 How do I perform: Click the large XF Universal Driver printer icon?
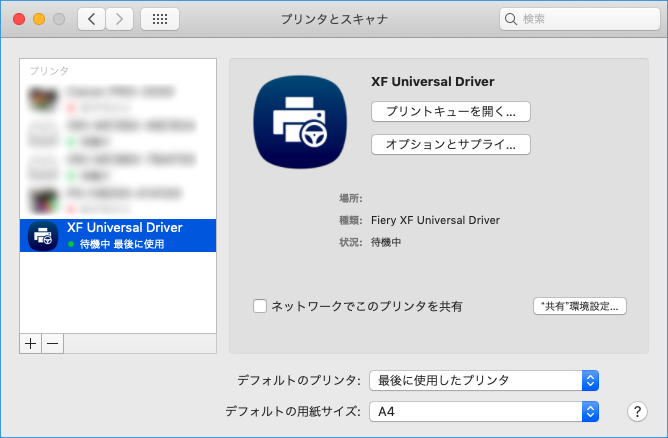300,122
